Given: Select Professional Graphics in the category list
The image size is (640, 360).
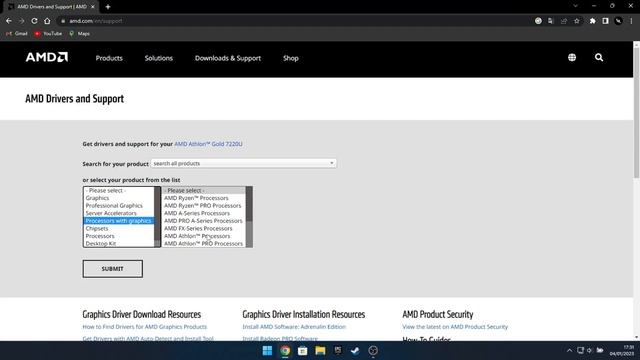Looking at the screenshot, I should [119, 206].
